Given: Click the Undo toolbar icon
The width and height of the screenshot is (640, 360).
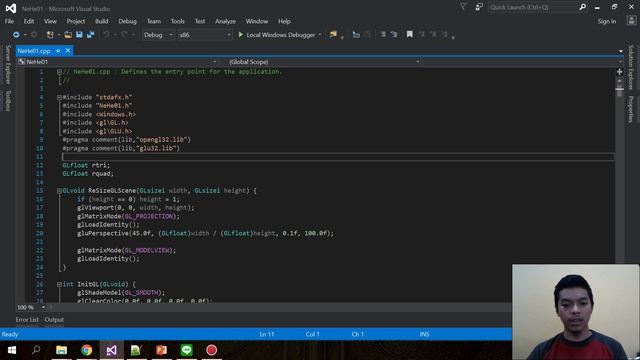Looking at the screenshot, I should click(x=106, y=35).
